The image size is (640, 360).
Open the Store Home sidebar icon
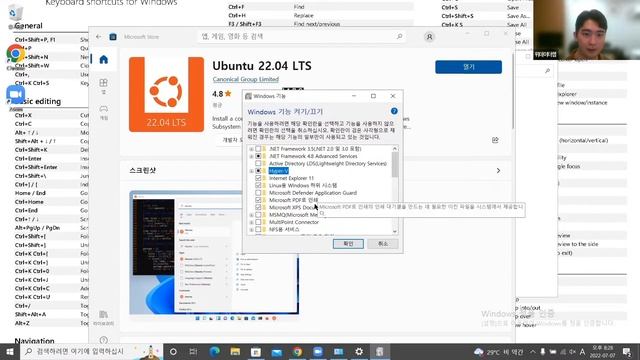point(104,60)
